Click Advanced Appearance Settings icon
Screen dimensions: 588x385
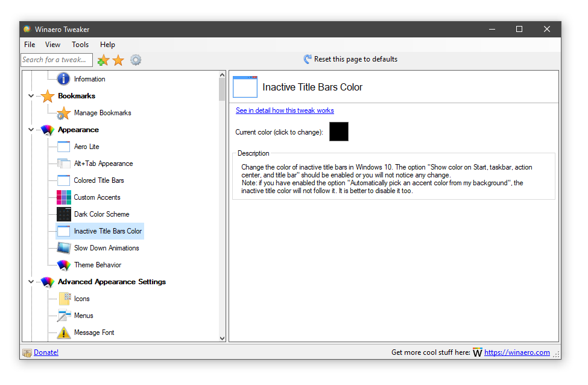(x=48, y=282)
